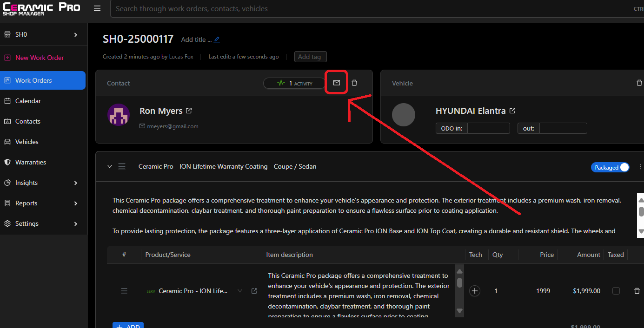Delete the Ceramic Pro ION line item
This screenshot has width=644, height=328.
(637, 291)
